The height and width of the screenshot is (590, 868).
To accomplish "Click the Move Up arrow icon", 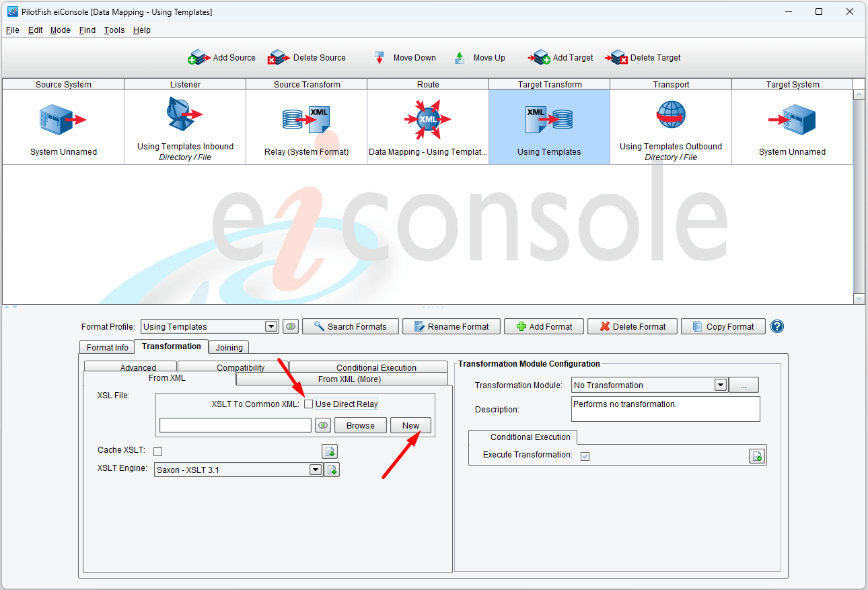I will click(460, 58).
